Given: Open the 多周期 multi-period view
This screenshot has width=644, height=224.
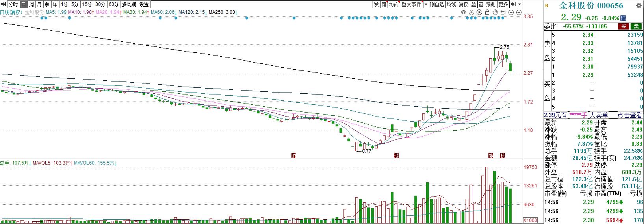Looking at the screenshot, I should pos(129,4).
